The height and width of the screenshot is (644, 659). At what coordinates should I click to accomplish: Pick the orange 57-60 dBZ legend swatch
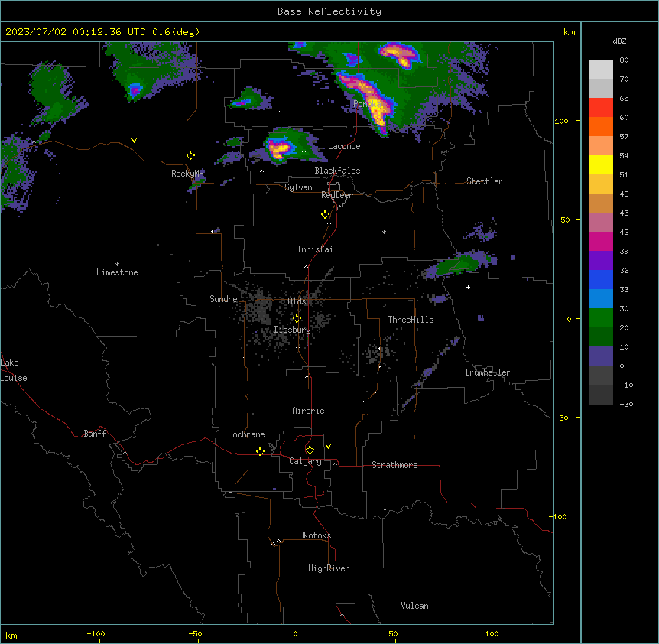click(x=601, y=126)
